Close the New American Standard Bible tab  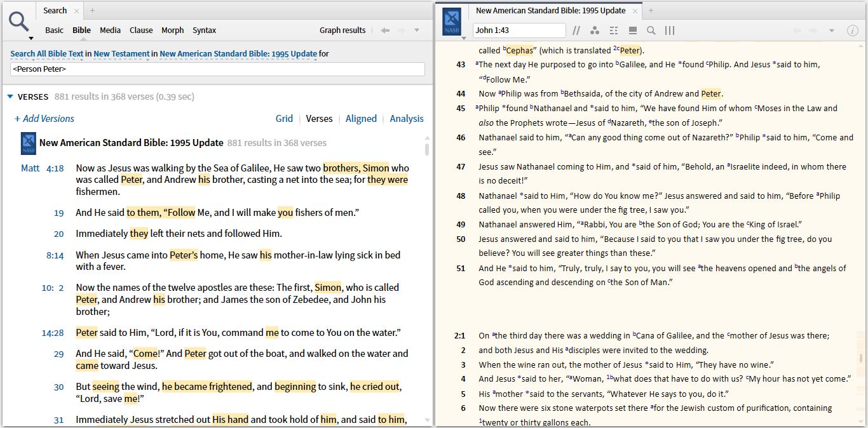[635, 11]
